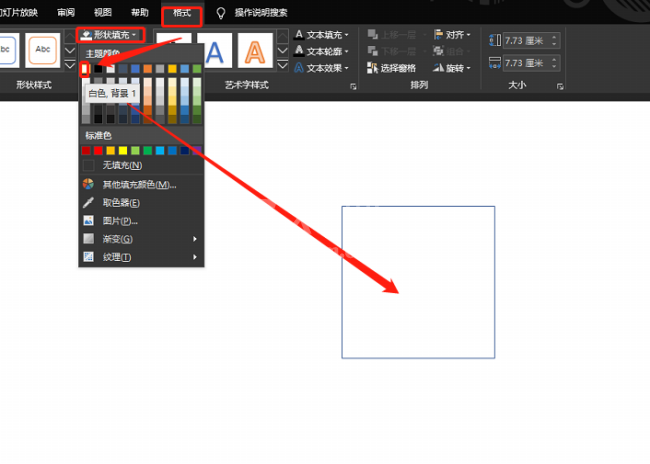Viewport: 650px width, 464px height.
Task: Open the 对齐 align dropdown
Action: pos(452,35)
